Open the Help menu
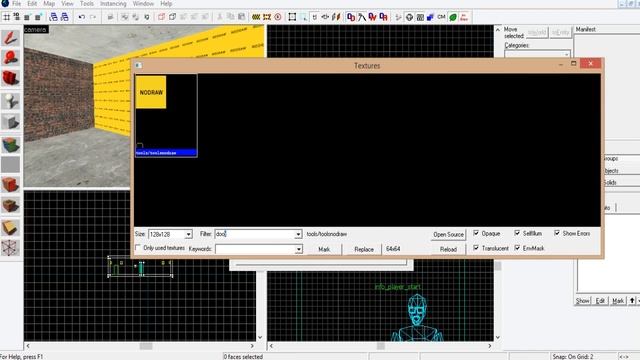640x360 pixels. click(x=166, y=4)
